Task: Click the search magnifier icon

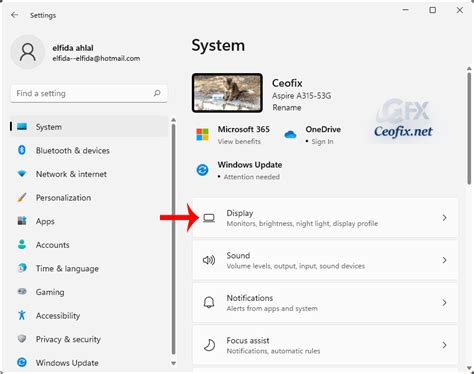Action: [157, 93]
